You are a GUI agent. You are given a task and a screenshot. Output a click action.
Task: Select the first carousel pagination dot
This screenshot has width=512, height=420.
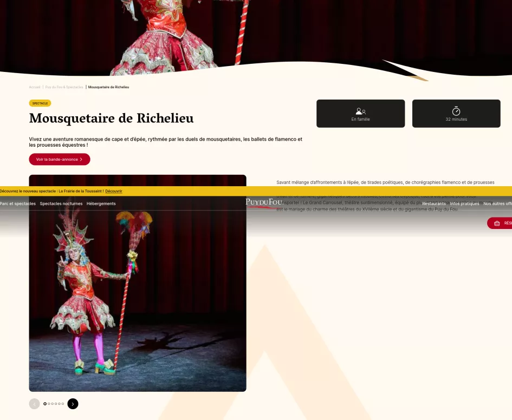(x=45, y=404)
